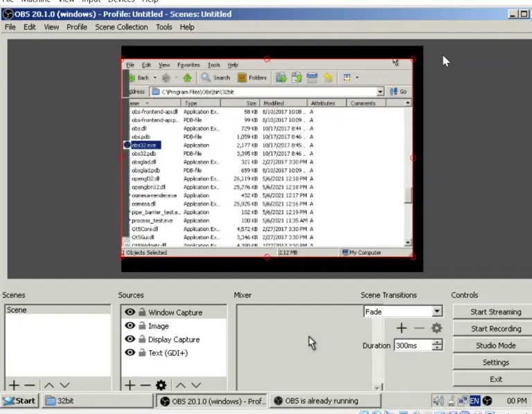This screenshot has height=414, width=532.
Task: Move scene up with arrow
Action: coord(49,385)
